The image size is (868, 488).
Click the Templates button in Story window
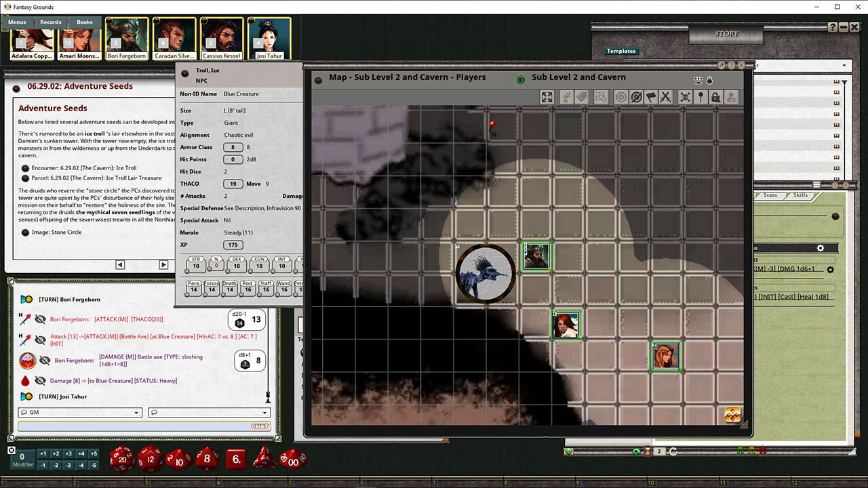(x=621, y=51)
